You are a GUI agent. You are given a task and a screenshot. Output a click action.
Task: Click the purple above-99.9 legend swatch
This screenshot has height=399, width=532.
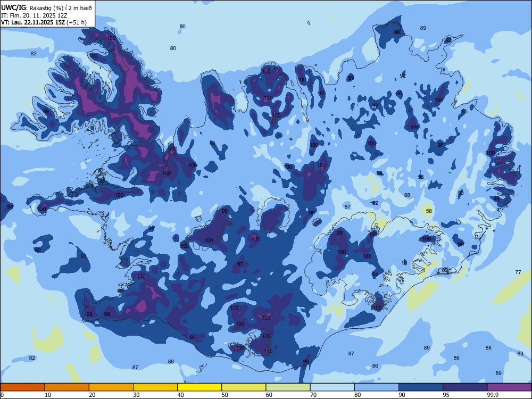(509, 387)
